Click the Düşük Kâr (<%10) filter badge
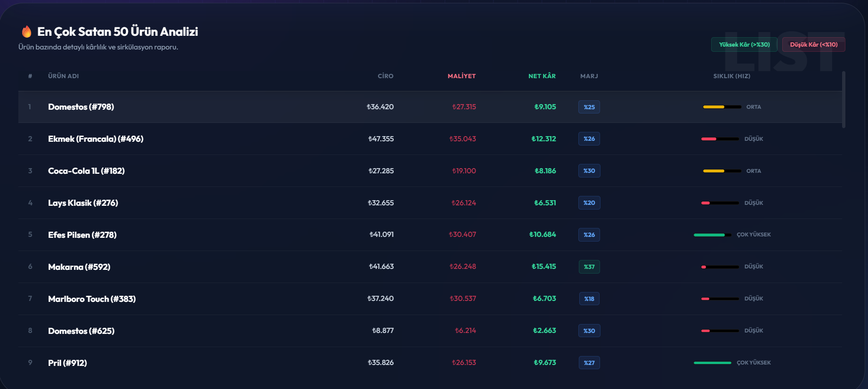The width and height of the screenshot is (868, 389). (813, 45)
